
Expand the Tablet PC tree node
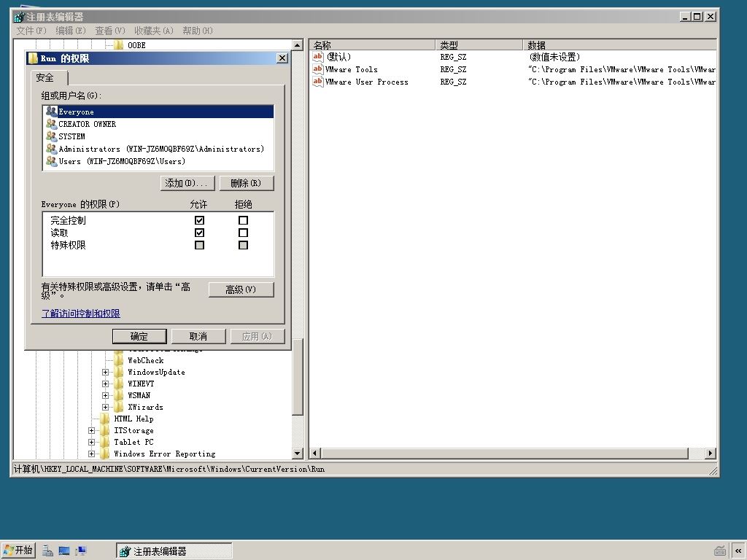pyautogui.click(x=91, y=442)
